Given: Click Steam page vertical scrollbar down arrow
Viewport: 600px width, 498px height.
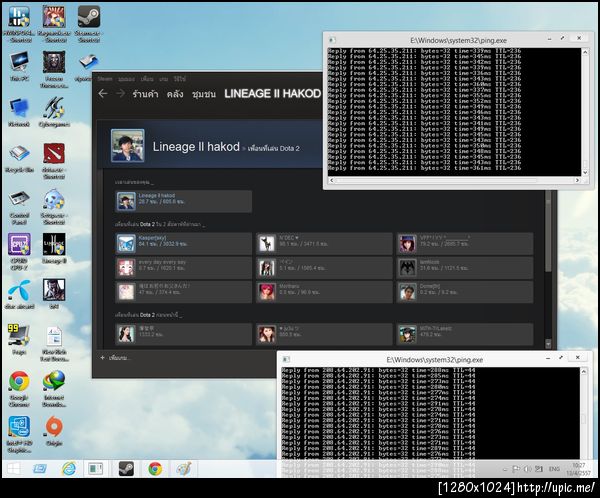Looking at the screenshot, I should tap(548, 344).
